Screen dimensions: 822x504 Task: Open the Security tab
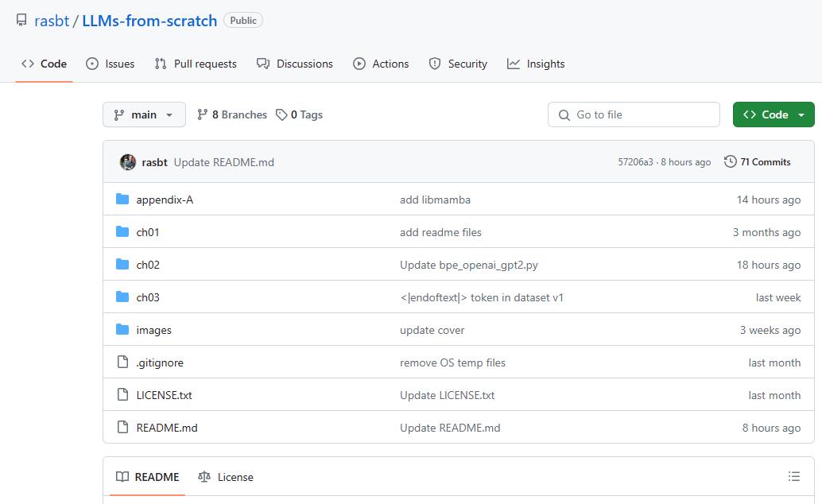(458, 64)
